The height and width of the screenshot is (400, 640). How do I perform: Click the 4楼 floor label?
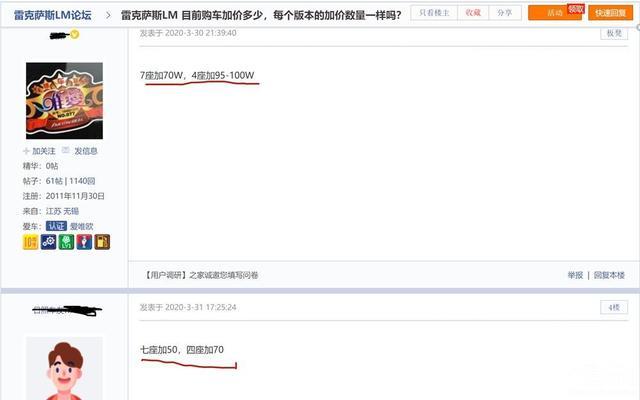point(614,307)
